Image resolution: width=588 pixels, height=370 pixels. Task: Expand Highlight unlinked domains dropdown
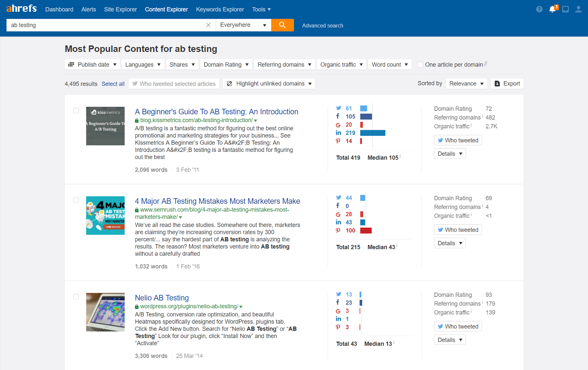(x=269, y=83)
